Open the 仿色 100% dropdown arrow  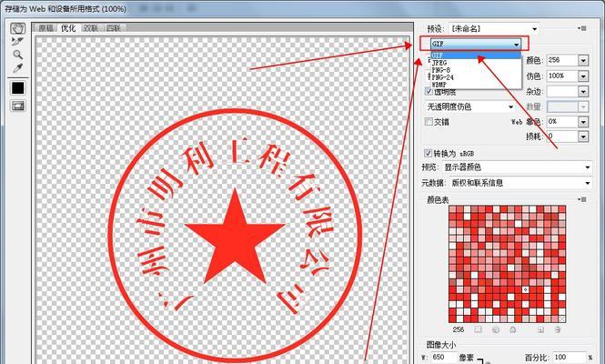click(x=583, y=76)
